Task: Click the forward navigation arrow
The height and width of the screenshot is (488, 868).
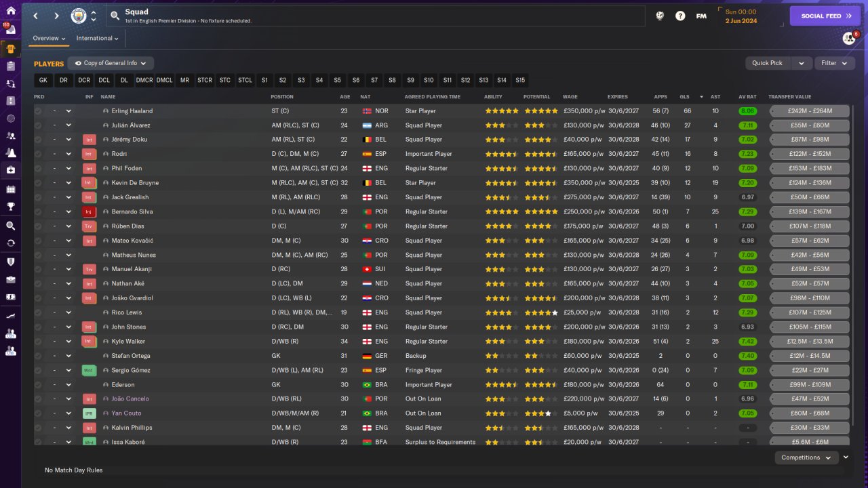Action: tap(56, 16)
